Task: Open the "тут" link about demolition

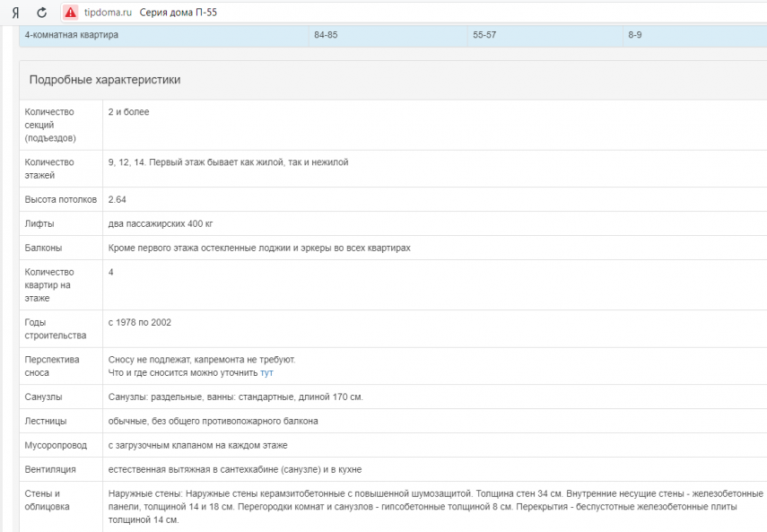Action: (266, 372)
